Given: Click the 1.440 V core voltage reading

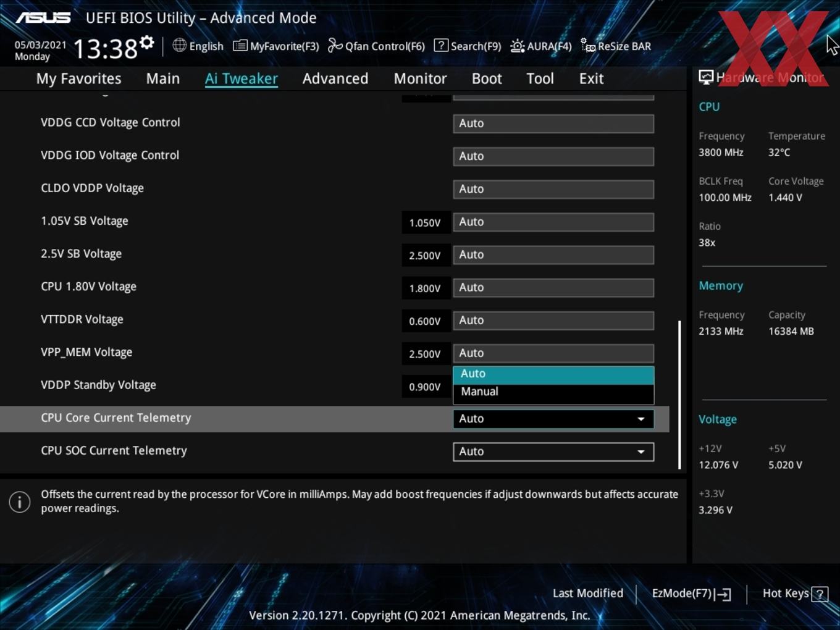Looking at the screenshot, I should [785, 198].
